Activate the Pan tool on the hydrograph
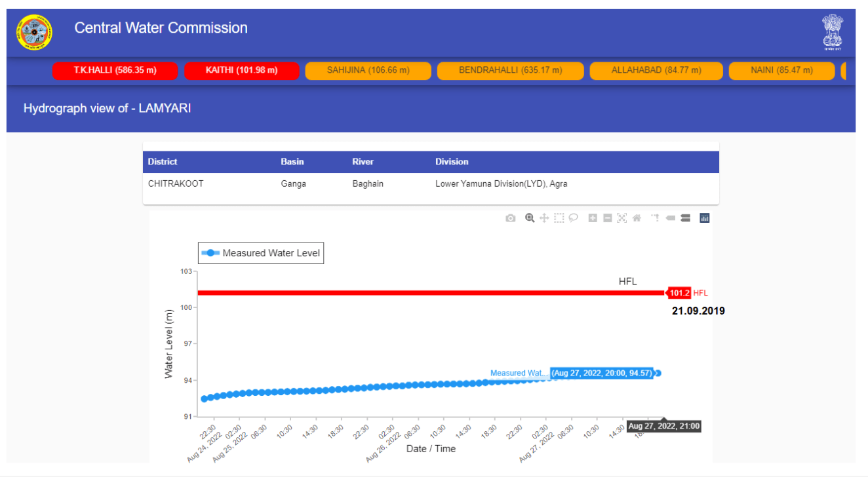Screen dimensions: 868x483 pyautogui.click(x=545, y=218)
